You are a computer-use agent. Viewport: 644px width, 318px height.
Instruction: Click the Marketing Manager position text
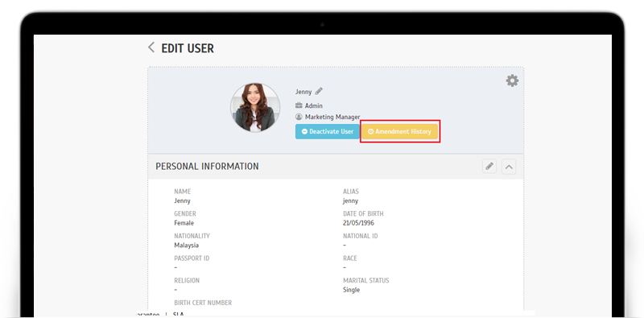click(332, 117)
